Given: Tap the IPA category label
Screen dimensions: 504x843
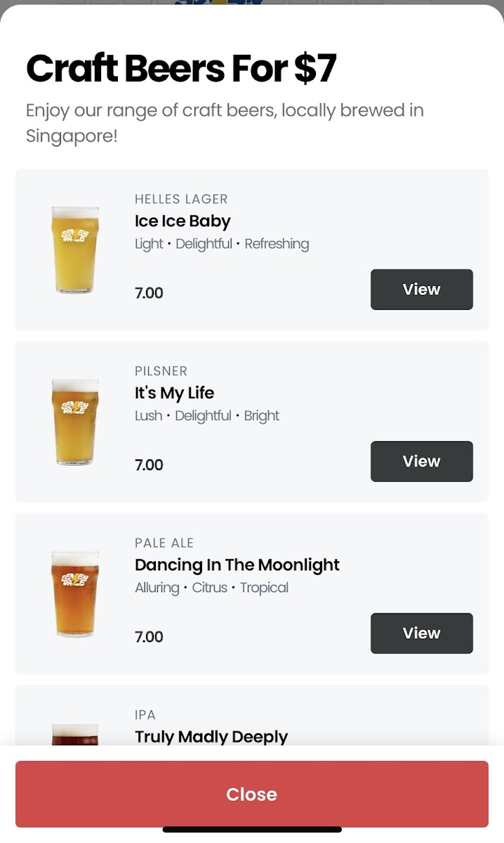Looking at the screenshot, I should pos(145,714).
